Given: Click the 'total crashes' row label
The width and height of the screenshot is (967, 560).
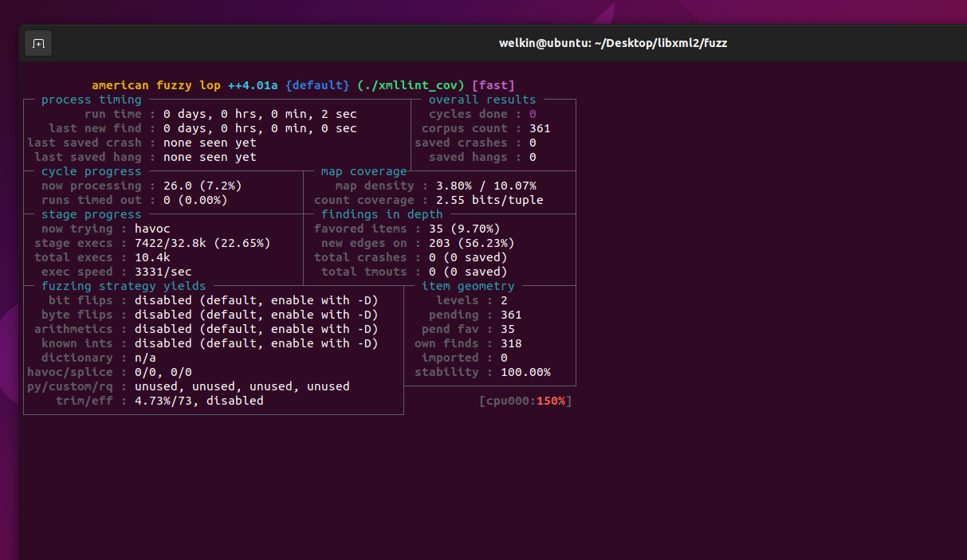Looking at the screenshot, I should point(360,257).
